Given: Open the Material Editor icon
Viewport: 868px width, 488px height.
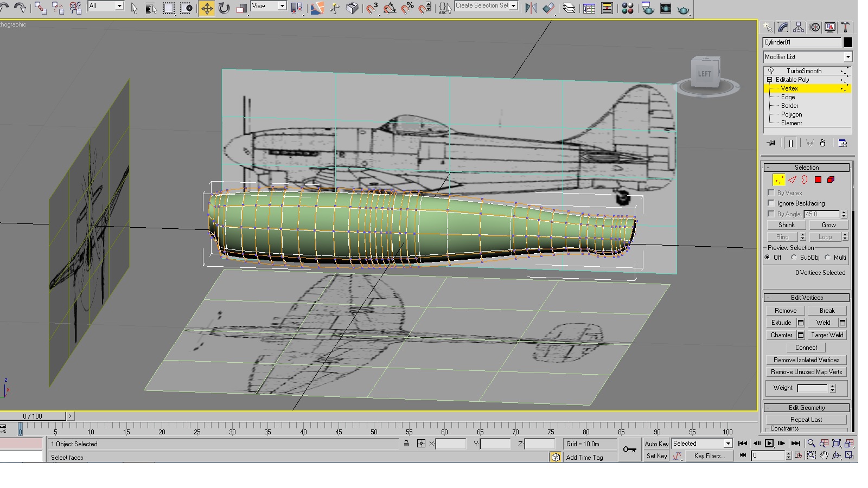Looking at the screenshot, I should (627, 8).
